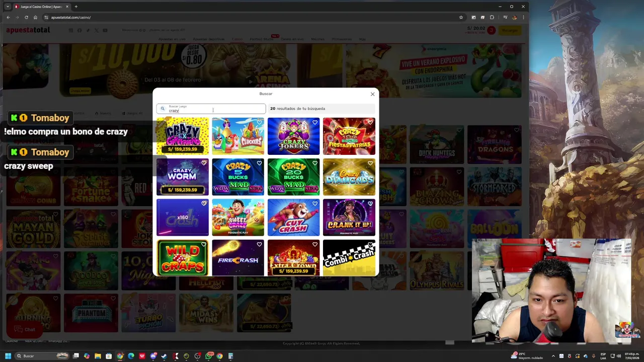Bookmark this page with star icon

(x=461, y=17)
